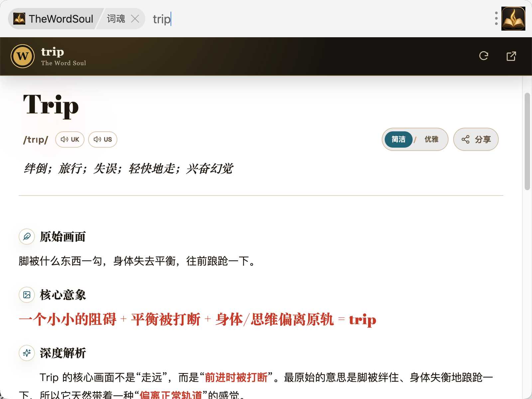Image resolution: width=532 pixels, height=399 pixels.
Task: Switch to 优雅 style mode
Action: tap(431, 139)
